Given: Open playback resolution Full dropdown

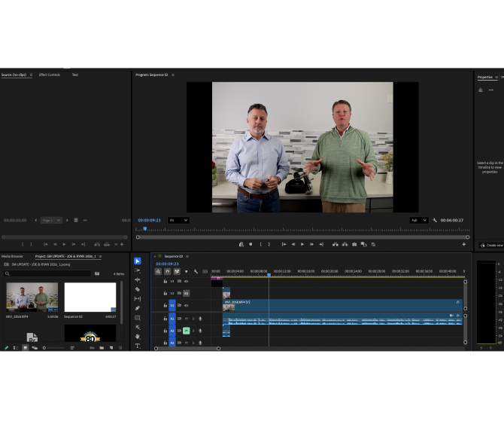Looking at the screenshot, I should (x=419, y=220).
